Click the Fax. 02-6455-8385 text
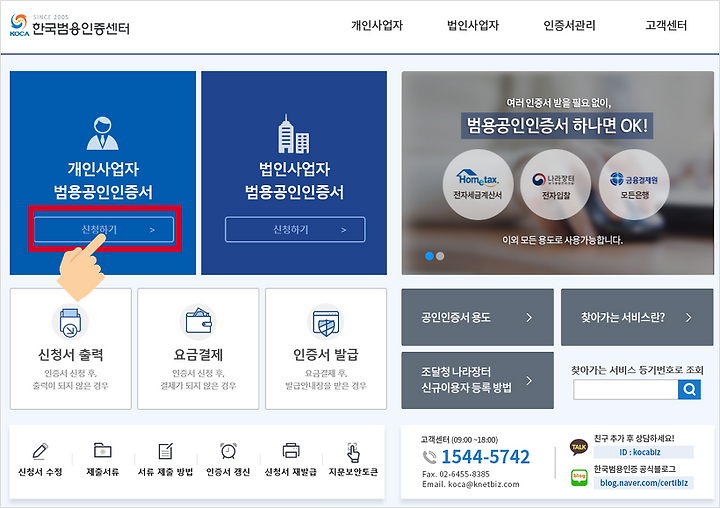The width and height of the screenshot is (720, 508). (456, 474)
